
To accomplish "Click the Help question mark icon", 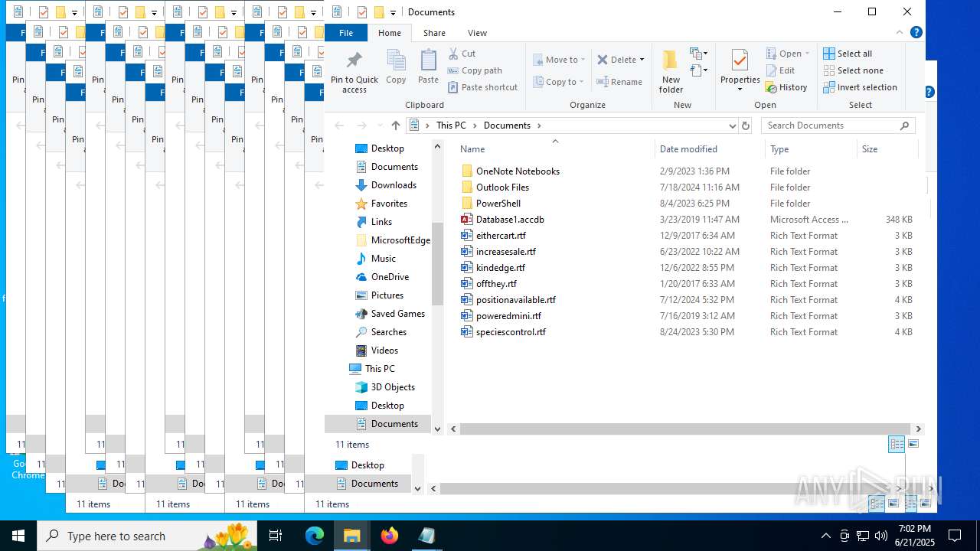I will tap(916, 33).
